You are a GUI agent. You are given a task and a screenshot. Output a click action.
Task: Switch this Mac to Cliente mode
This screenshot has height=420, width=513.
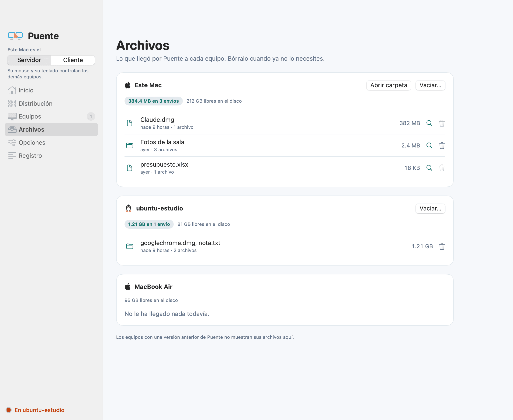[73, 60]
